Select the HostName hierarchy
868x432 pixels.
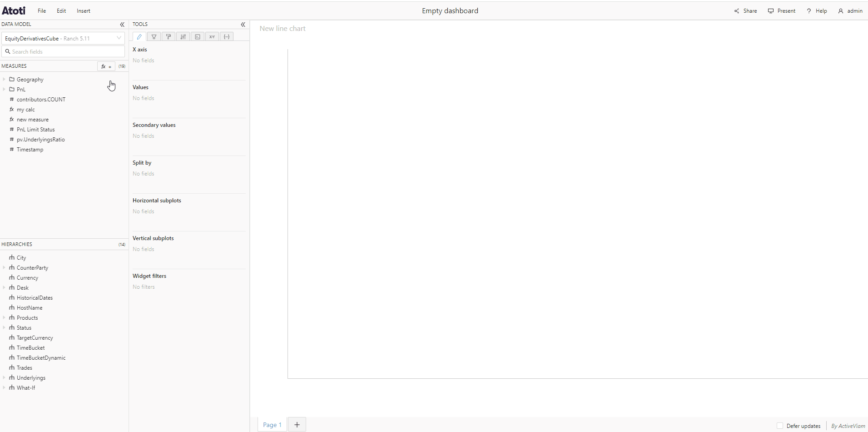click(x=30, y=308)
